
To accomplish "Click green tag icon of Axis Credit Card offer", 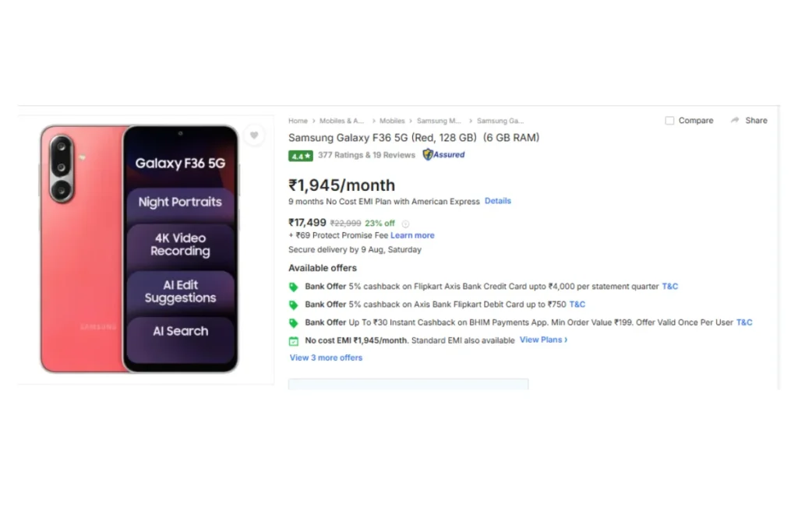I will pos(294,287).
